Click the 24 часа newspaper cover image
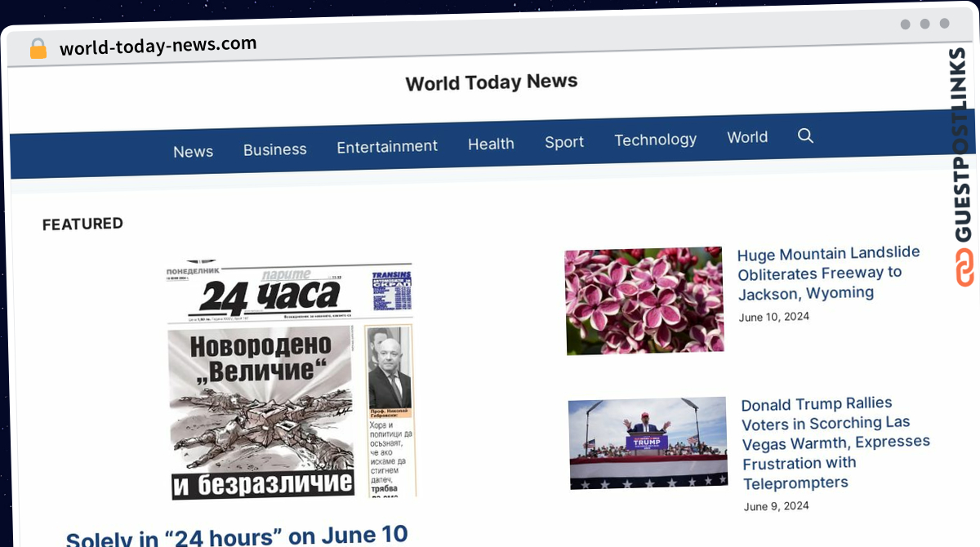The image size is (980, 547). tap(292, 380)
